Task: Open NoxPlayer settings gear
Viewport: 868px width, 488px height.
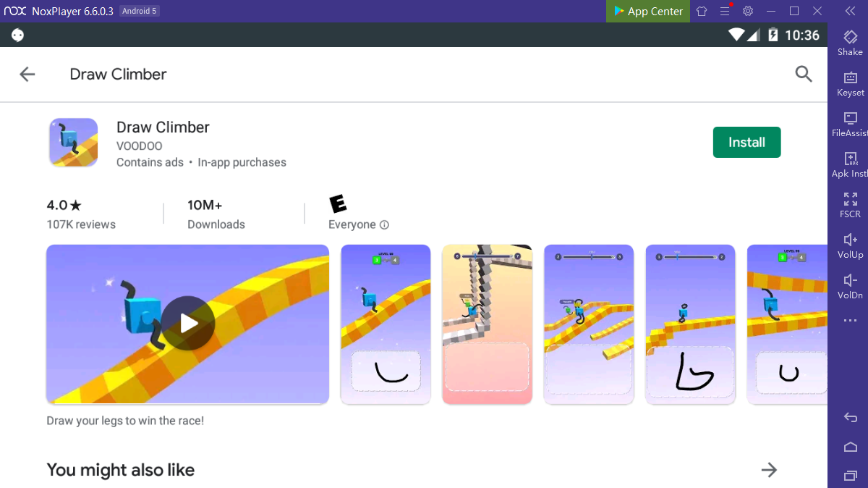Action: [x=748, y=11]
